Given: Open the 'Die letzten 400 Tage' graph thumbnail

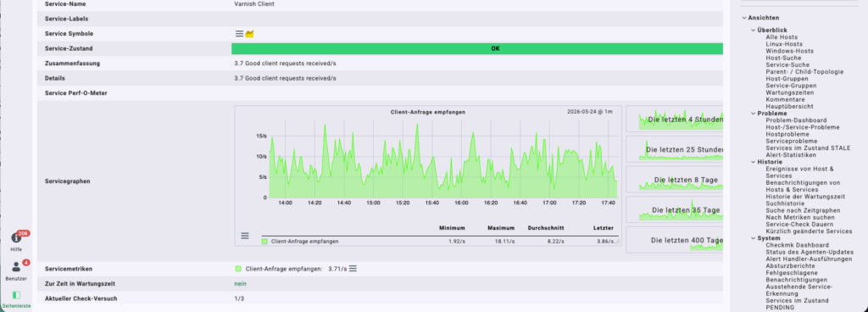Looking at the screenshot, I should pyautogui.click(x=674, y=240).
